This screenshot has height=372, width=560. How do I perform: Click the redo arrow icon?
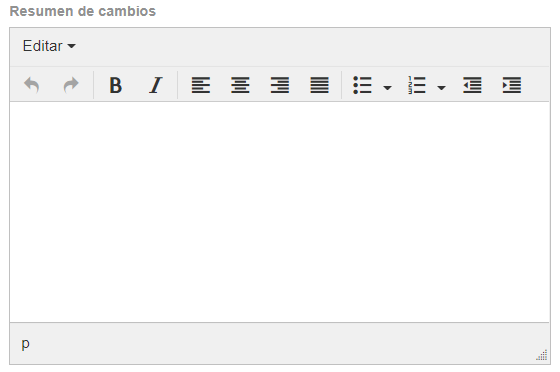click(x=71, y=85)
